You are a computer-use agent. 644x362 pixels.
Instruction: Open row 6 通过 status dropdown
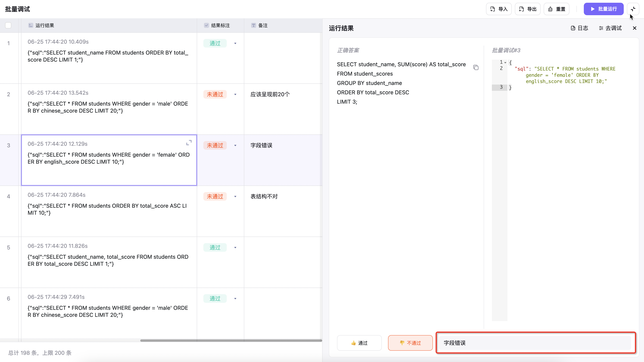coord(235,298)
